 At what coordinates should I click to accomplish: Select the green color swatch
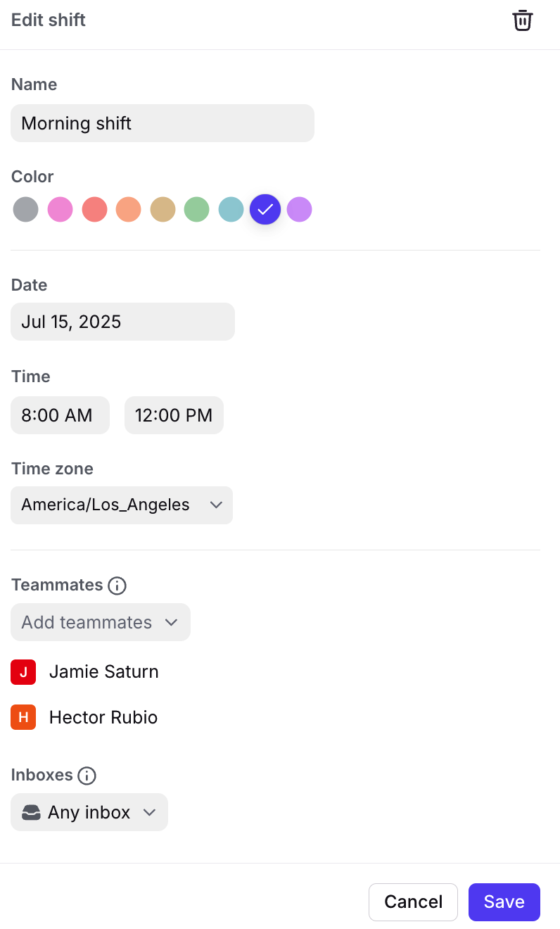tap(196, 210)
